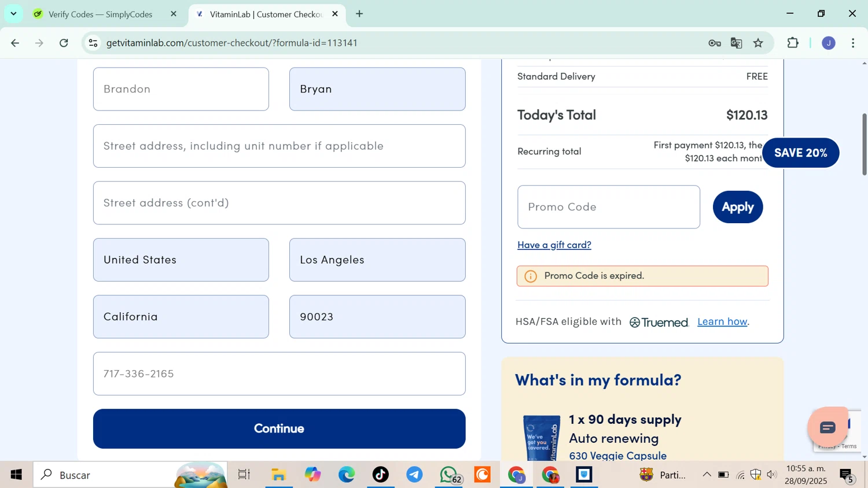Viewport: 868px width, 488px height.
Task: Open Bitwarden shield taskbar icon
Action: click(x=584, y=475)
